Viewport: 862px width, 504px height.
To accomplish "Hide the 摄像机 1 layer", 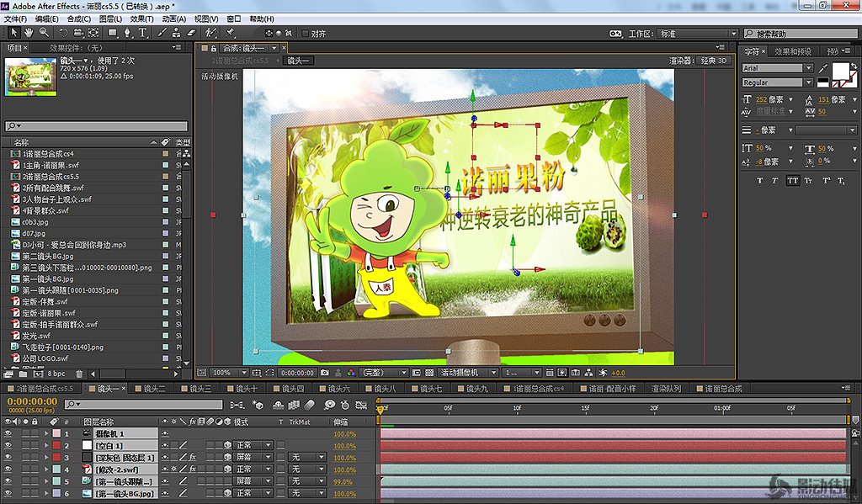I will click(8, 433).
